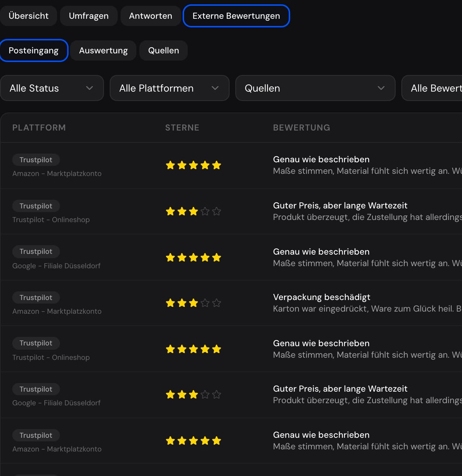
Task: Switch to the Auswertung sub-tab
Action: point(103,50)
